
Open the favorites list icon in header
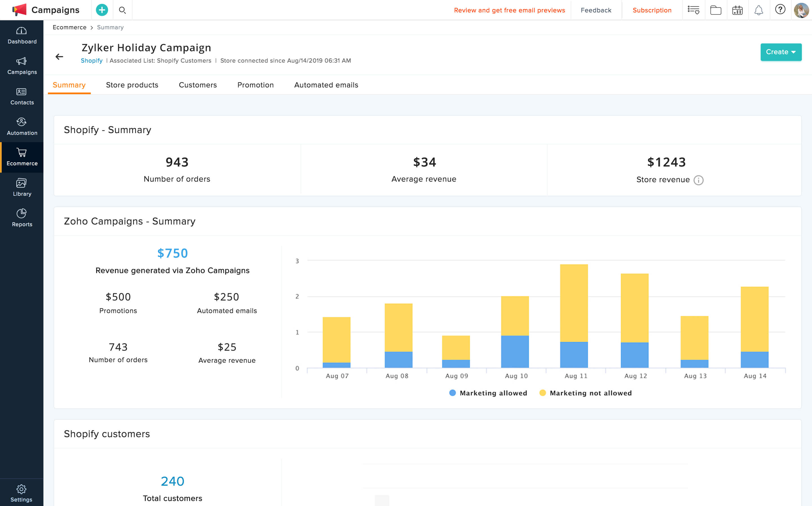693,10
